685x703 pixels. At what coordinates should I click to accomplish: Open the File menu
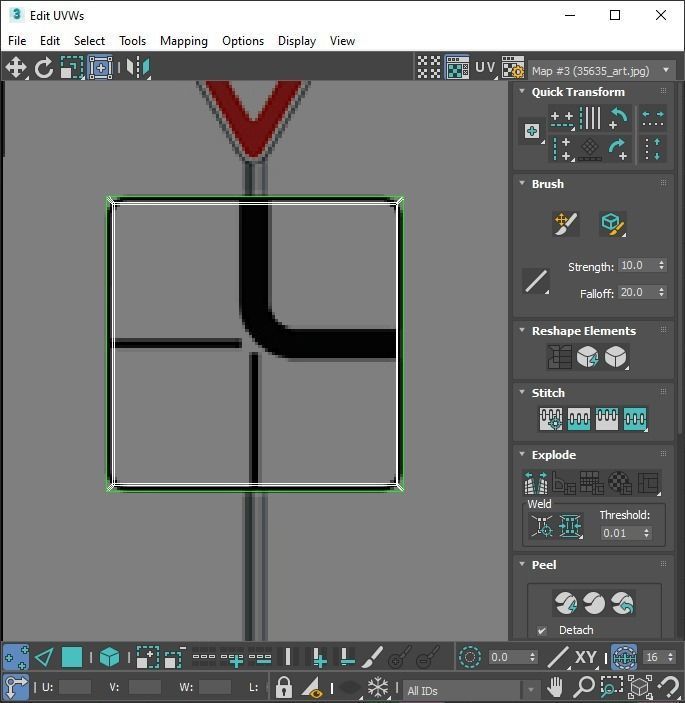(x=17, y=41)
